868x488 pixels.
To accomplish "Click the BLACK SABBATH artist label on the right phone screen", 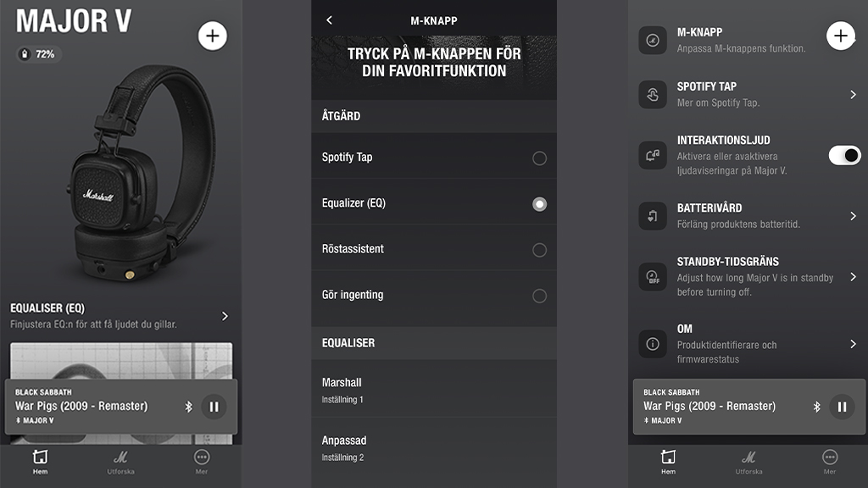I will point(671,392).
